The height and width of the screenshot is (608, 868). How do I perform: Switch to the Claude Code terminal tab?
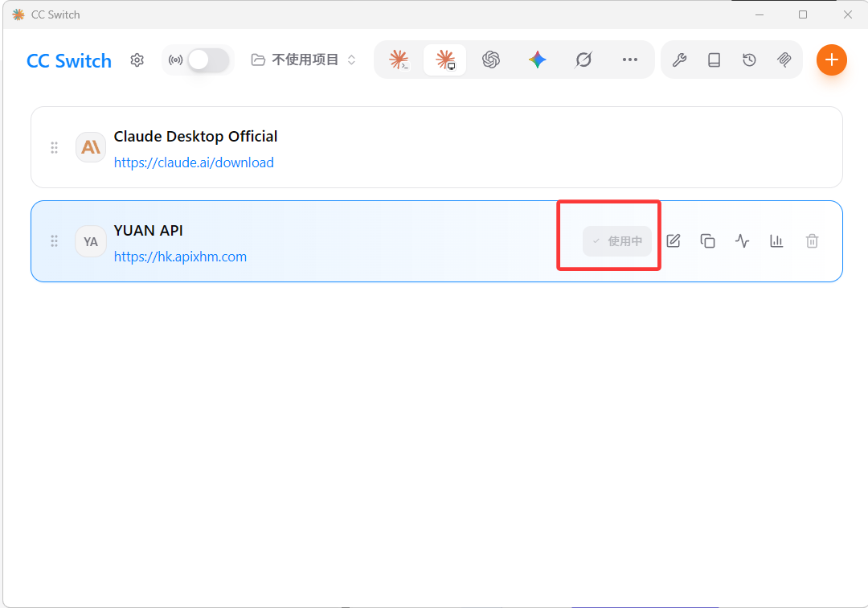point(399,60)
